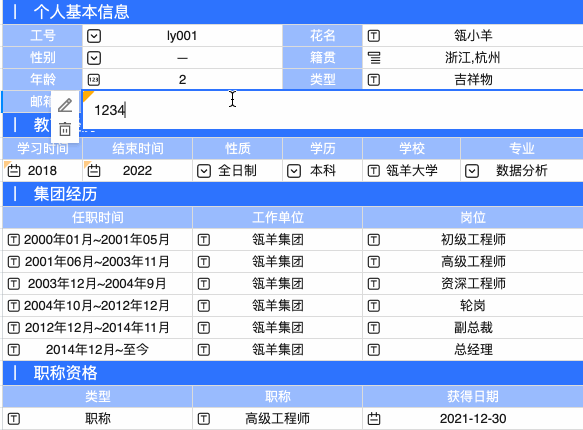
Task: Click the 工作单位 column header
Action: [x=278, y=217]
